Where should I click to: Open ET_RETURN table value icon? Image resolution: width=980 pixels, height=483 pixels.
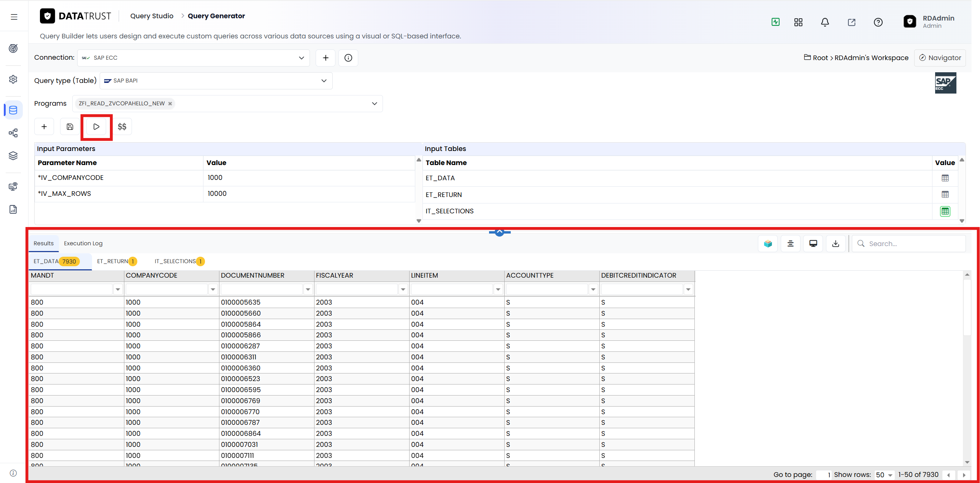[x=945, y=194]
